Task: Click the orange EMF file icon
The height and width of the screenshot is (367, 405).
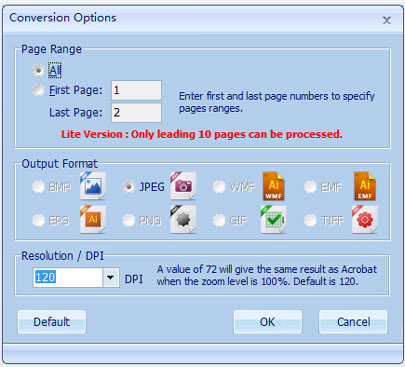Action: tap(365, 186)
